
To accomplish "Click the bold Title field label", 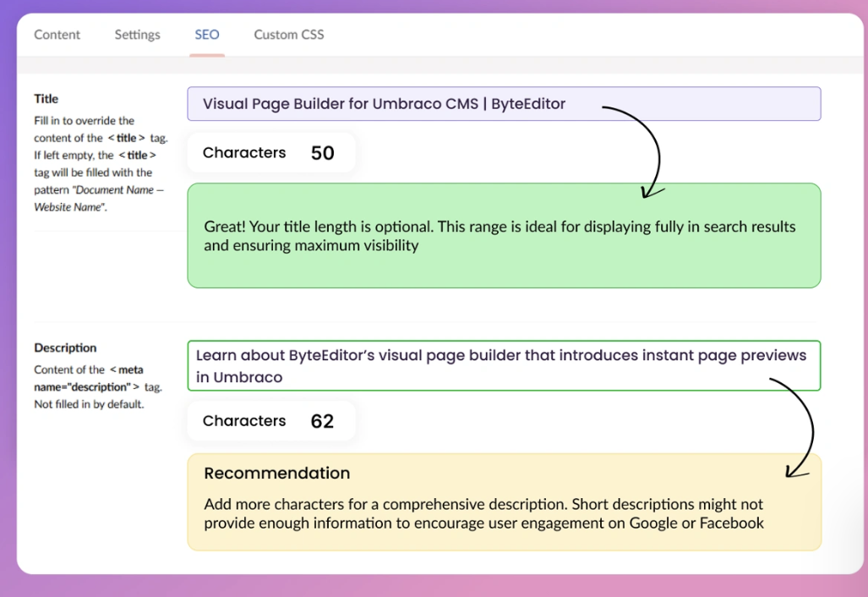I will [x=46, y=99].
